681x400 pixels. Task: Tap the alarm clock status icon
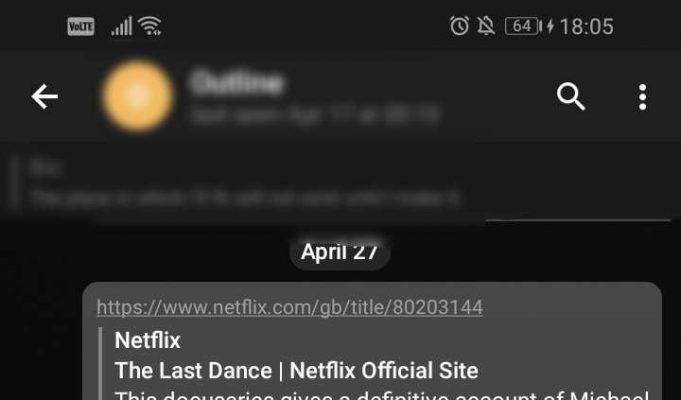[x=460, y=26]
